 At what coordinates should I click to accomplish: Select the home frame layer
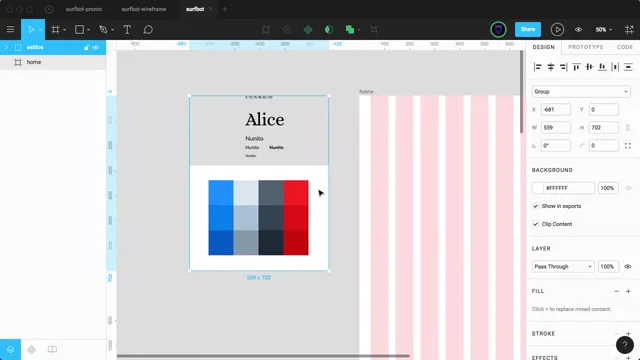[x=53, y=62]
